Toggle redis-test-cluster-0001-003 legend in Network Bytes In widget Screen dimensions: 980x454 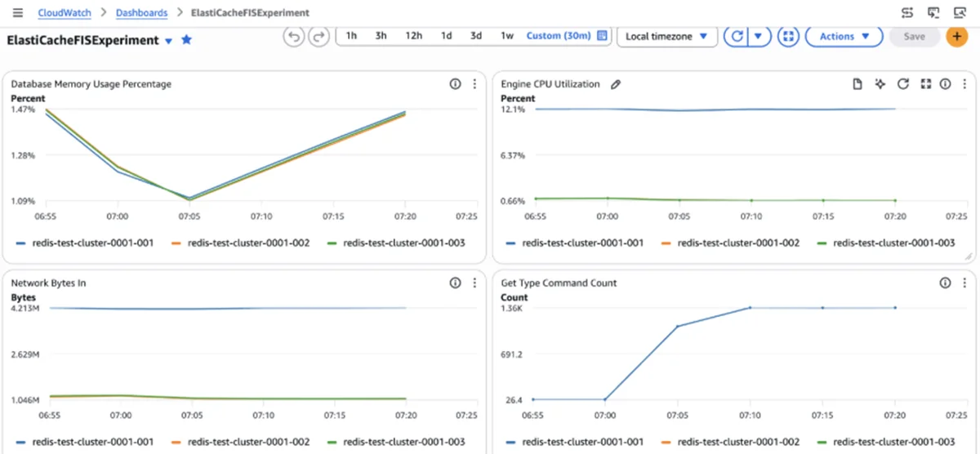(x=396, y=442)
